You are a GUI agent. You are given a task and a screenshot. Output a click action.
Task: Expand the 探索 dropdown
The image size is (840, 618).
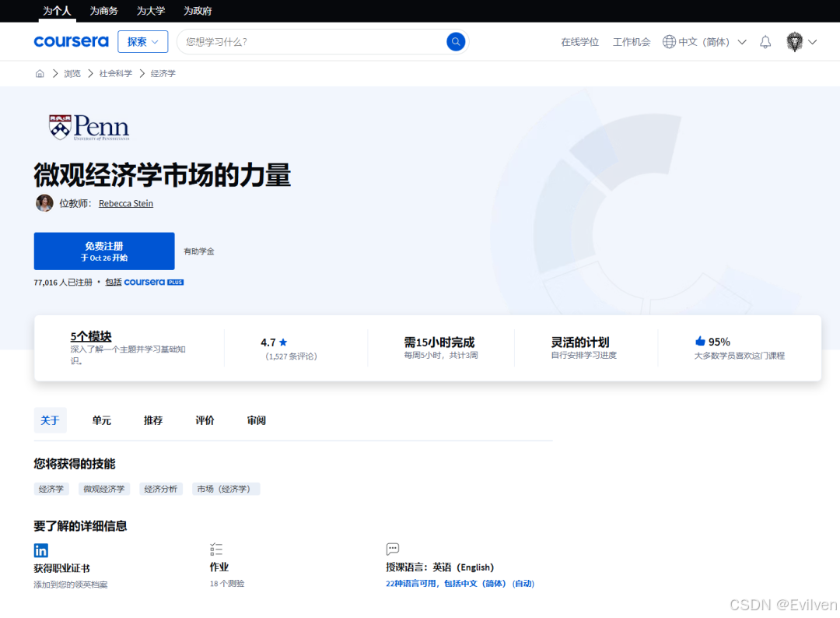click(142, 41)
